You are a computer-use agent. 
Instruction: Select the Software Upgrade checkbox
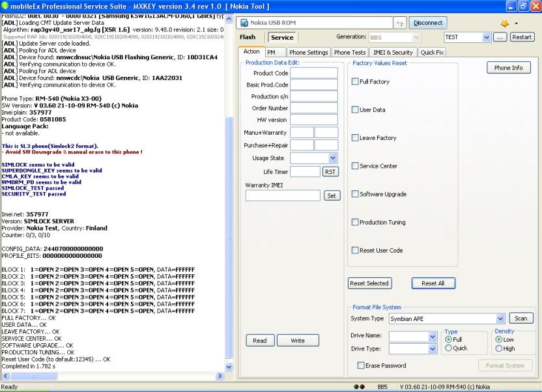pos(354,194)
